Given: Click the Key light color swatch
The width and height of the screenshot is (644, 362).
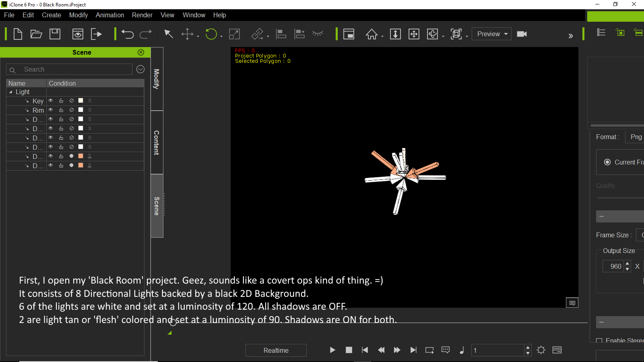Looking at the screenshot, I should [80, 101].
